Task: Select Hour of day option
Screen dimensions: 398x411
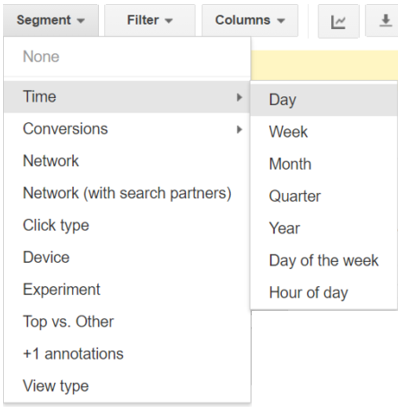Action: click(324, 293)
